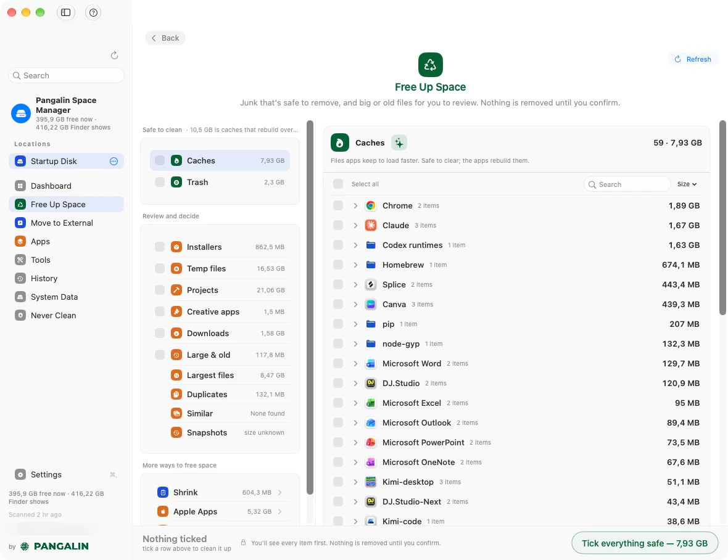Toggle the sidebar visibility icon

(x=66, y=12)
